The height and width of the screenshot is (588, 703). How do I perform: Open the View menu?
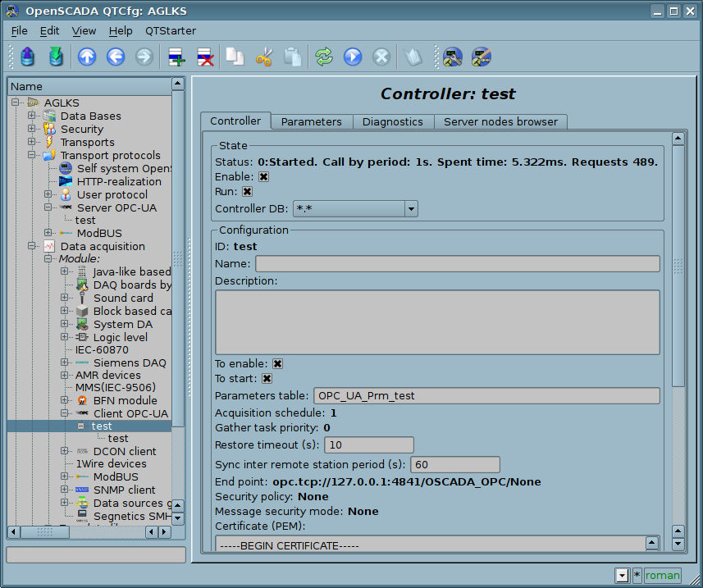(x=84, y=31)
